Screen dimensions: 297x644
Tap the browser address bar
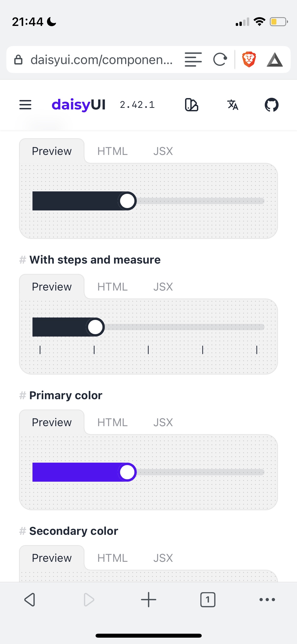pos(102,59)
